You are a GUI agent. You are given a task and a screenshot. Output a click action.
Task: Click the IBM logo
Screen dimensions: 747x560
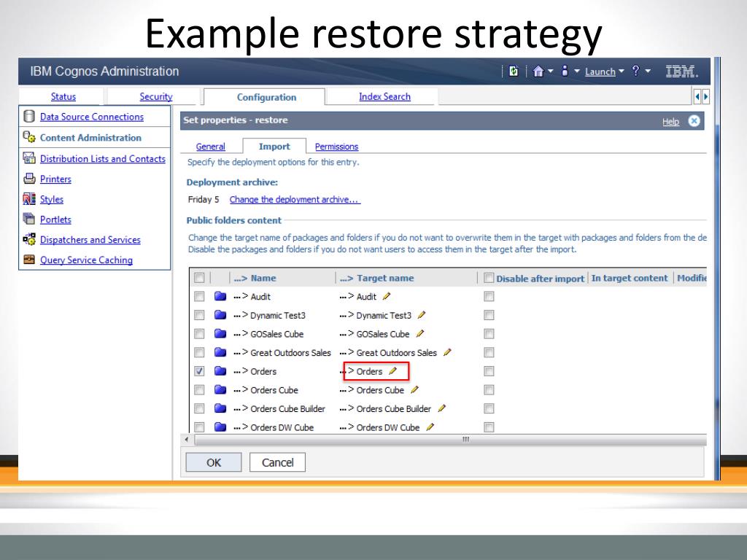point(681,71)
